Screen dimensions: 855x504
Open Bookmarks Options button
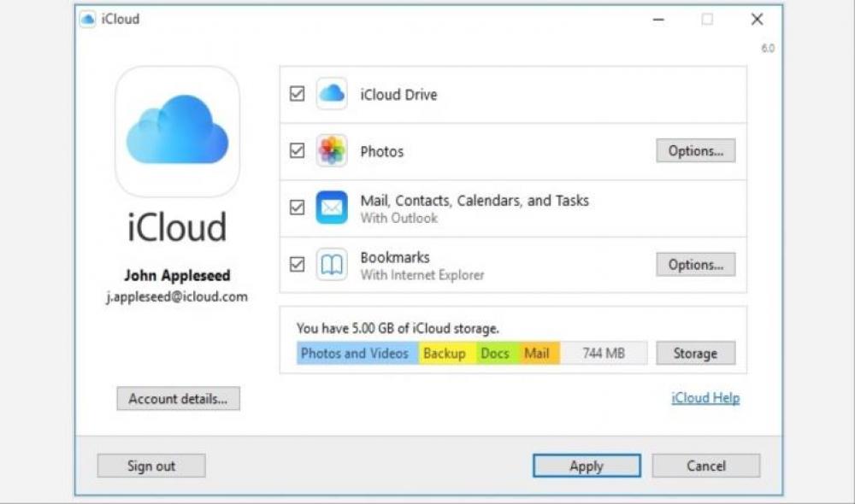(695, 265)
